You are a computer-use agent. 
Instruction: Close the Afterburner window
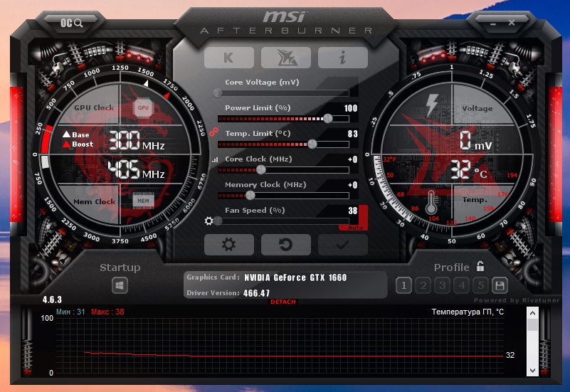tap(512, 23)
